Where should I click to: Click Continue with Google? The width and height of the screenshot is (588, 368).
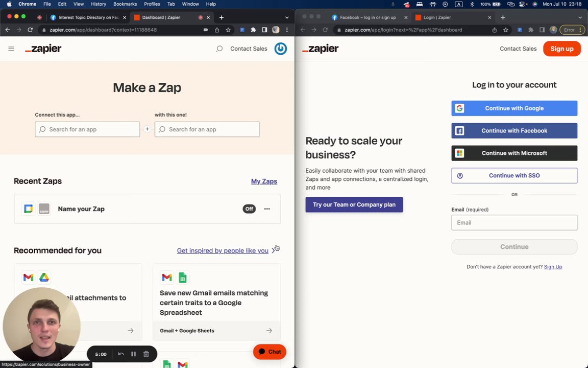pyautogui.click(x=514, y=108)
